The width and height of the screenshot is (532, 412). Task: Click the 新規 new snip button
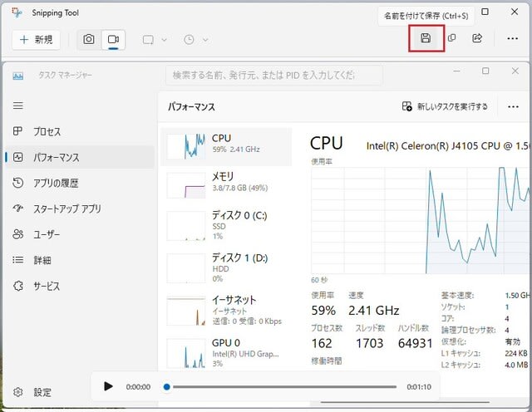click(37, 40)
